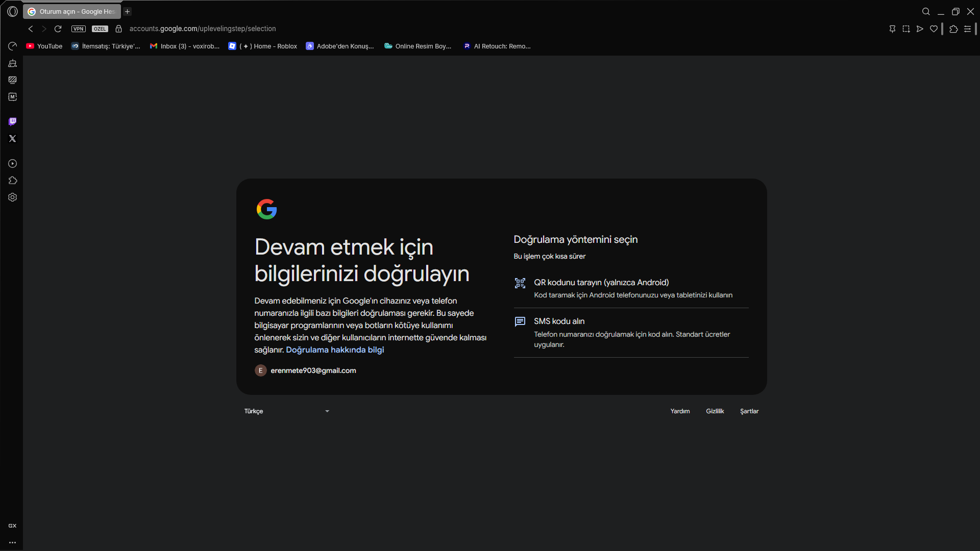980x551 pixels.
Task: Open the Home - Roblox bookmark
Action: click(263, 46)
